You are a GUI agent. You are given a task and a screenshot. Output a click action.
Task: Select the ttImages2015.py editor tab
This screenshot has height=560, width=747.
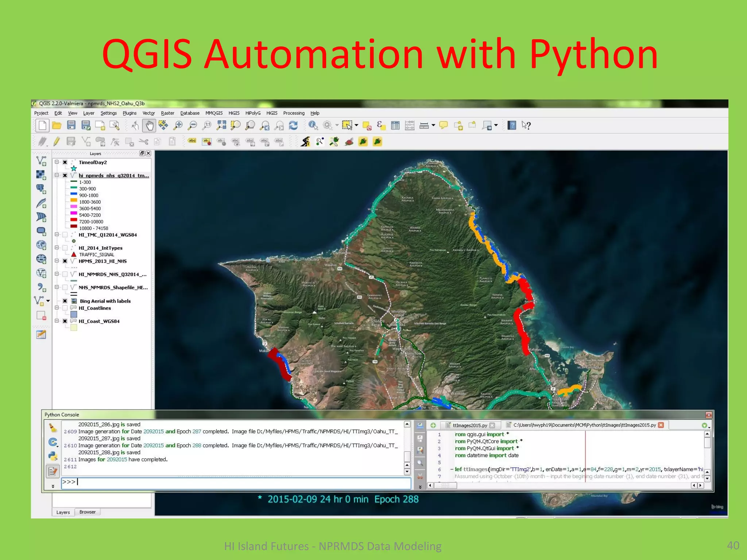(x=470, y=425)
